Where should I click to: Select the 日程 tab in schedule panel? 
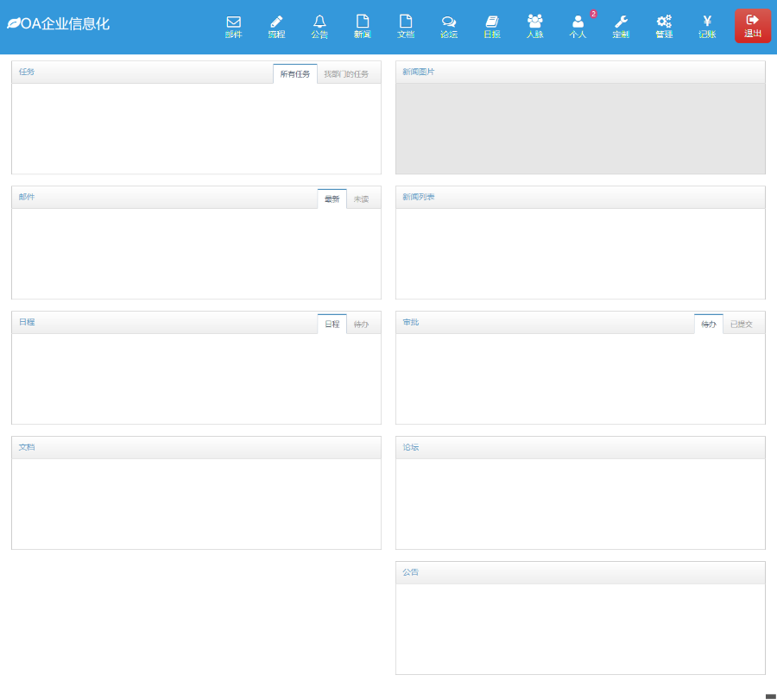pos(332,324)
